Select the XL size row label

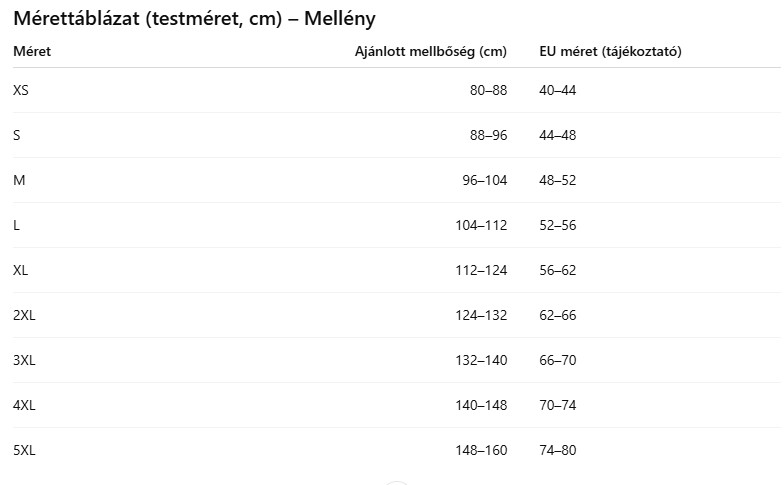(21, 270)
